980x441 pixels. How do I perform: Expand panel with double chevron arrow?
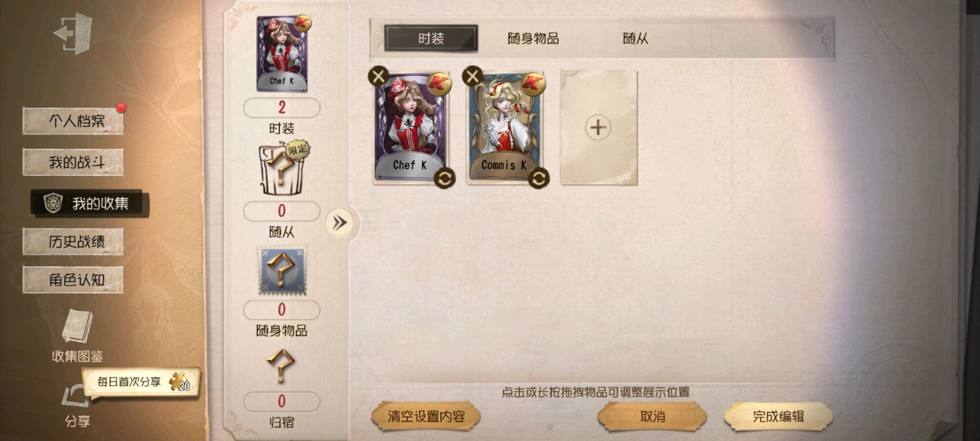339,223
